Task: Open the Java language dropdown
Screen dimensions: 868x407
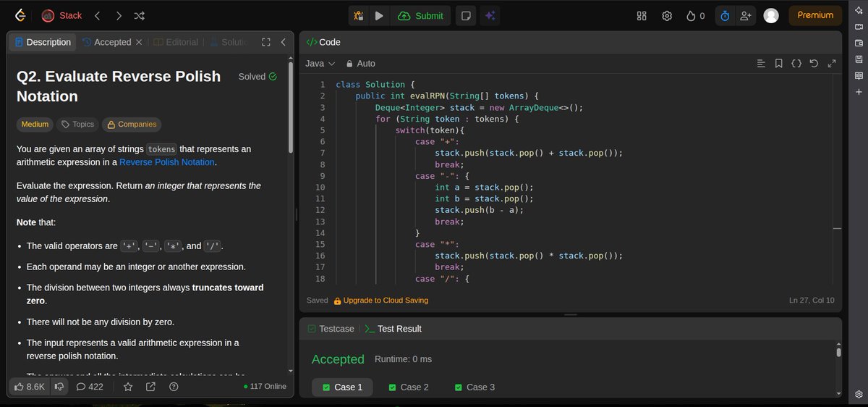Action: point(320,64)
